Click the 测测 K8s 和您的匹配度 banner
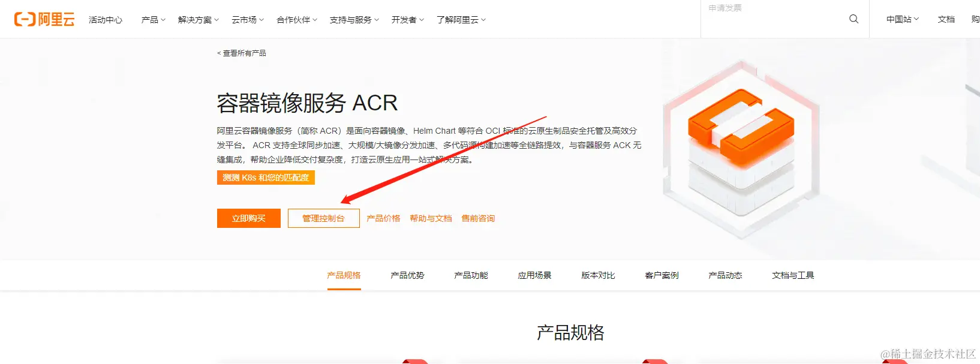Image resolution: width=980 pixels, height=364 pixels. [x=266, y=178]
